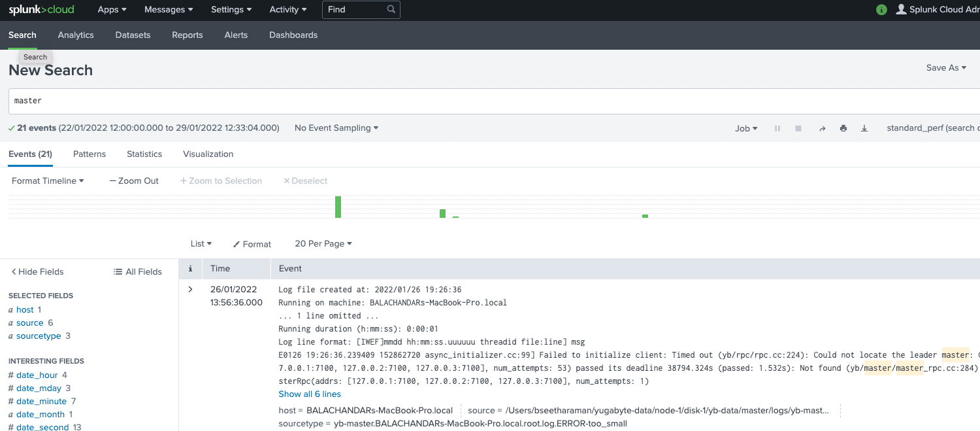Click the magnifier icon in the Find box

(391, 9)
